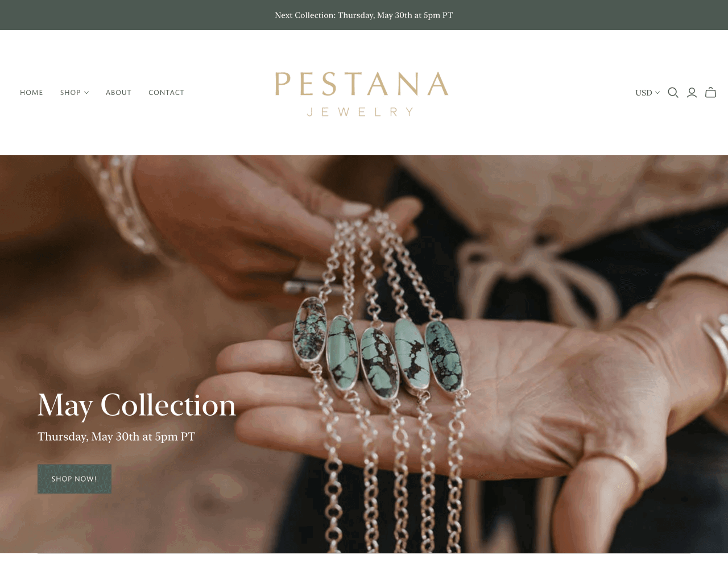Open the search magnifier icon
728x580 pixels.
coord(673,93)
